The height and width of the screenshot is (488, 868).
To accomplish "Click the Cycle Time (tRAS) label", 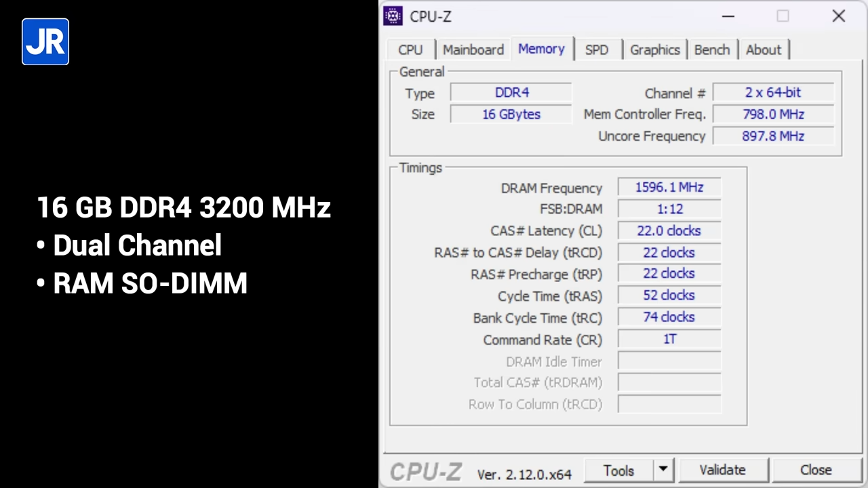I will [550, 297].
